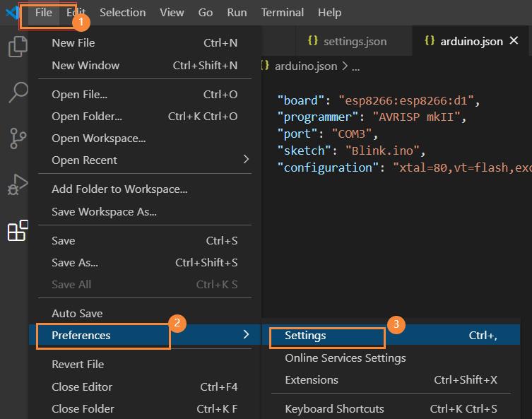Click the "esp8266:esp8266:d1" value
Viewport: 532px width, 419px height.
point(406,100)
